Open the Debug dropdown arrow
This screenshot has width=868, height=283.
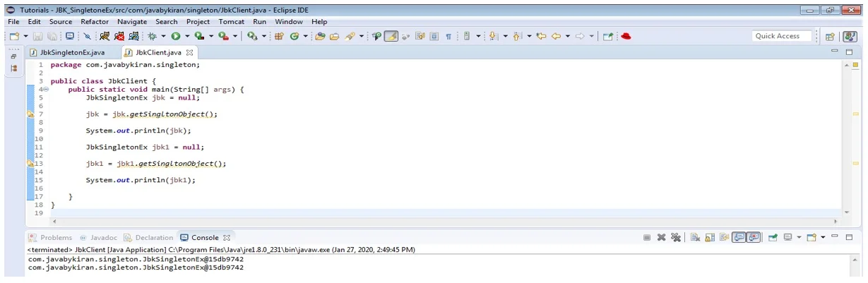(163, 36)
